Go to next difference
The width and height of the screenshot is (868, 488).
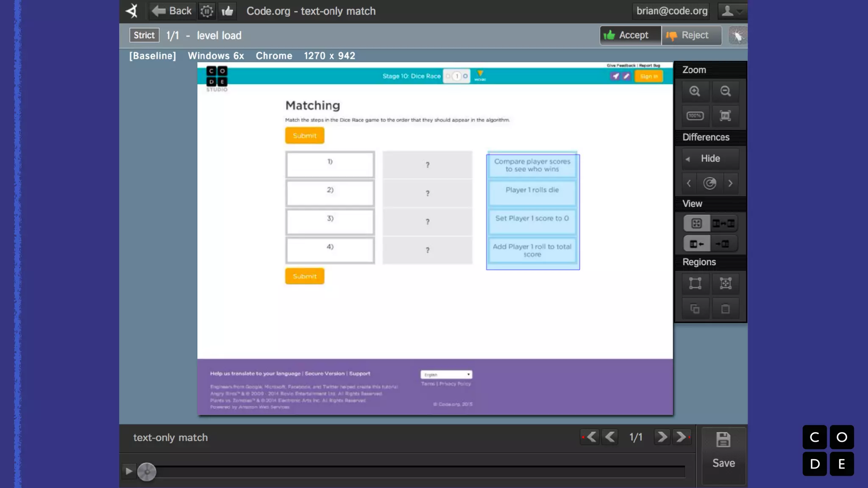[x=730, y=183]
